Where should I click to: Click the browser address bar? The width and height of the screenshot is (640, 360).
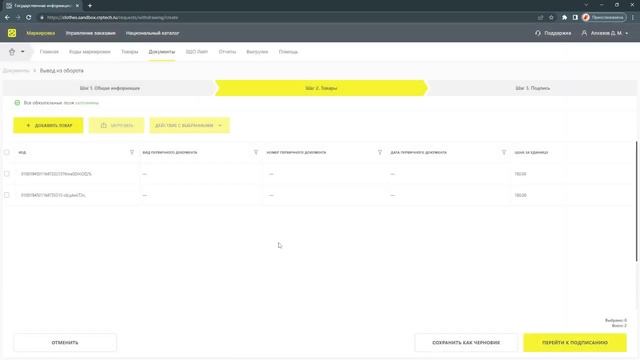[x=286, y=18]
